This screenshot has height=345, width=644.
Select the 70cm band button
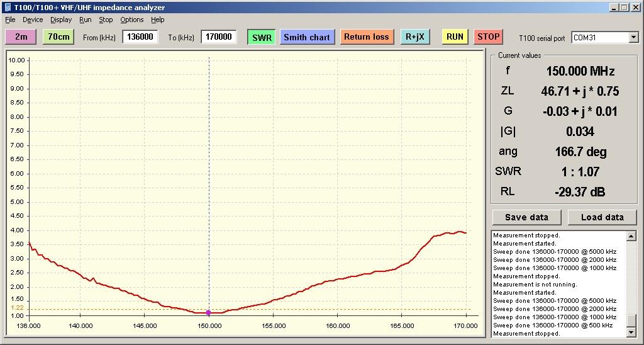click(x=58, y=37)
